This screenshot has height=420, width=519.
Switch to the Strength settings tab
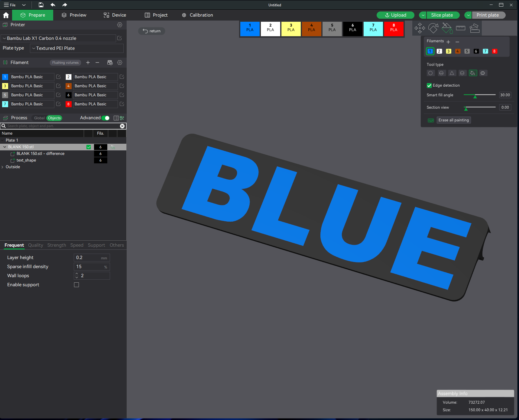pyautogui.click(x=57, y=245)
